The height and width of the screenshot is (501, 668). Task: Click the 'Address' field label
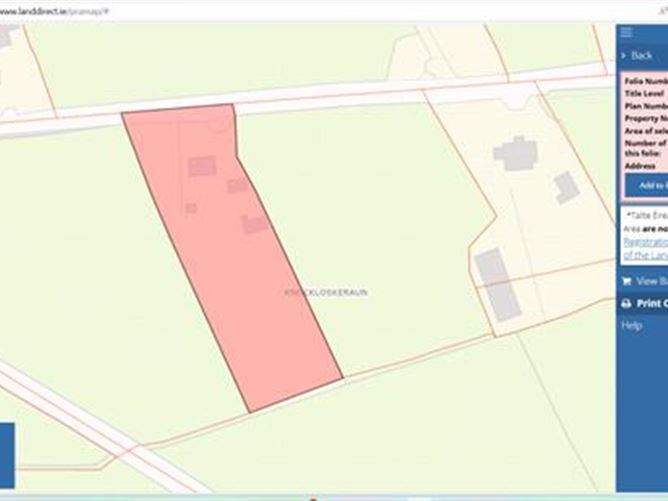639,166
